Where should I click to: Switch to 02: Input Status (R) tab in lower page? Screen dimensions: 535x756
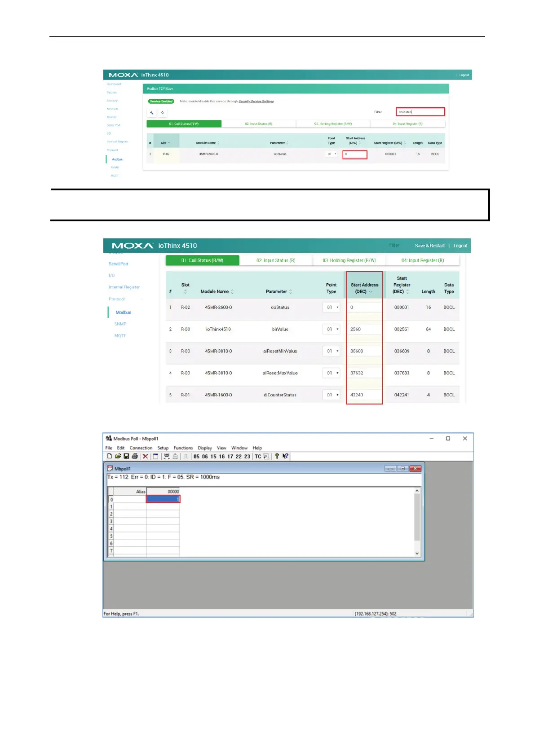[276, 260]
